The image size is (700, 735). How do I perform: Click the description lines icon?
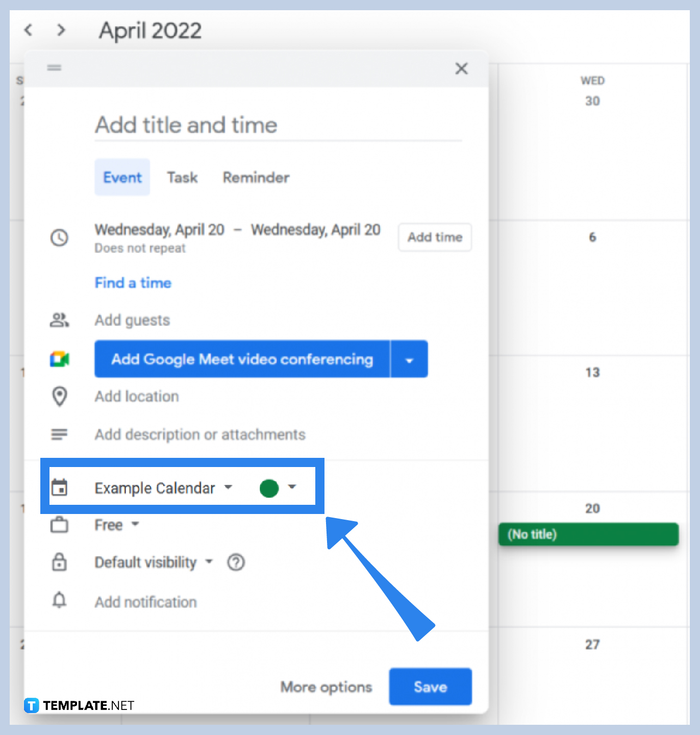(60, 434)
